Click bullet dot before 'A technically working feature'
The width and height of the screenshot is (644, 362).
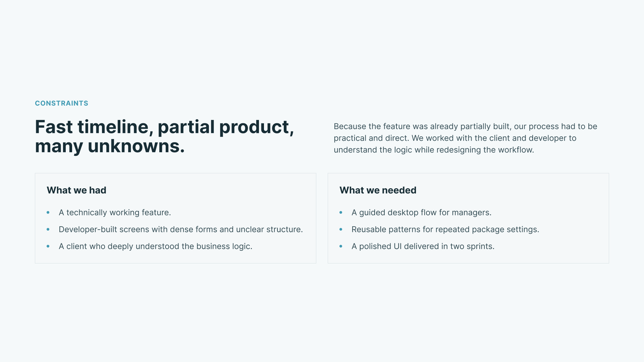(48, 213)
